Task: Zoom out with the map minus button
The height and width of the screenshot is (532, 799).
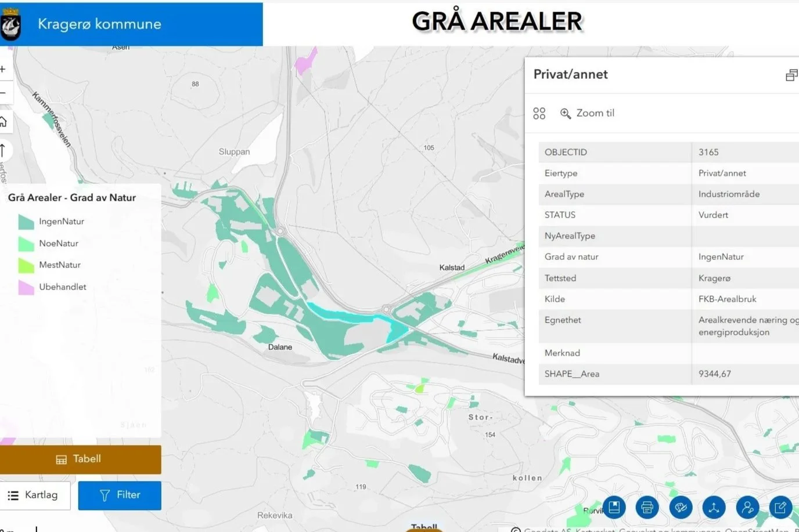Action: pyautogui.click(x=3, y=92)
